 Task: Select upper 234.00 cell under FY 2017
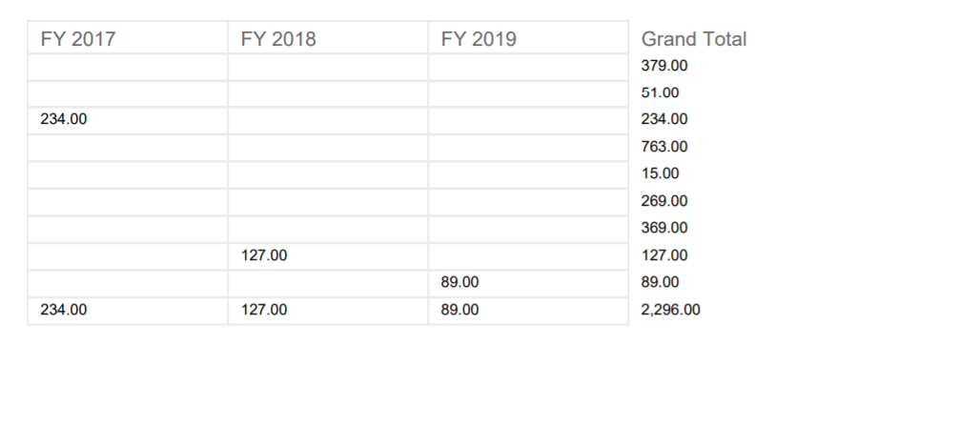pos(63,119)
